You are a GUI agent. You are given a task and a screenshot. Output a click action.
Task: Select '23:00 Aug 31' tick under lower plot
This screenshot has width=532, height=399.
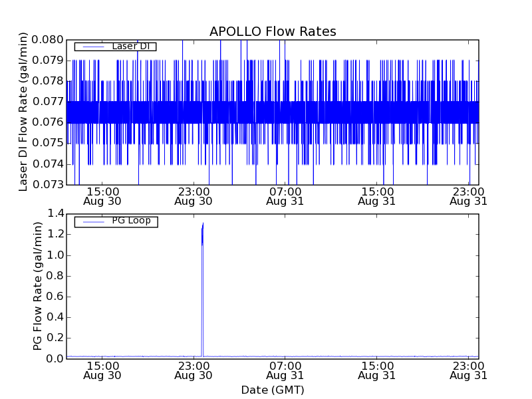coord(469,370)
